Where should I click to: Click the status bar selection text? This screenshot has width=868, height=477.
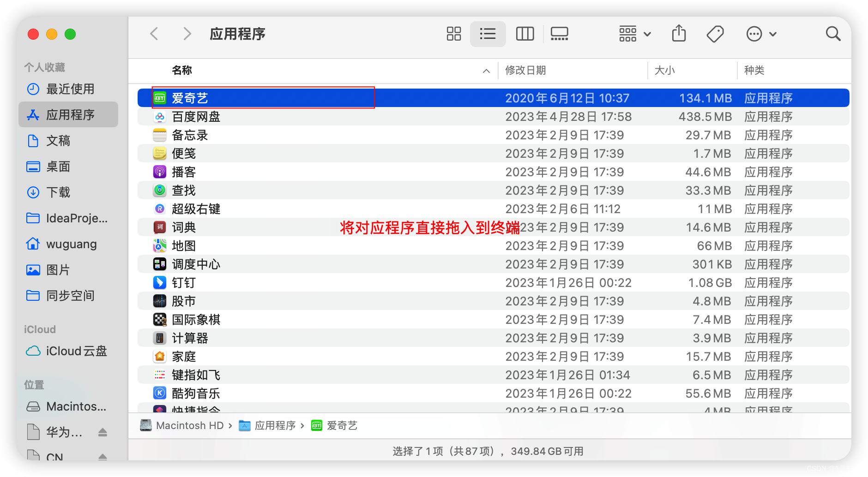pos(488,451)
